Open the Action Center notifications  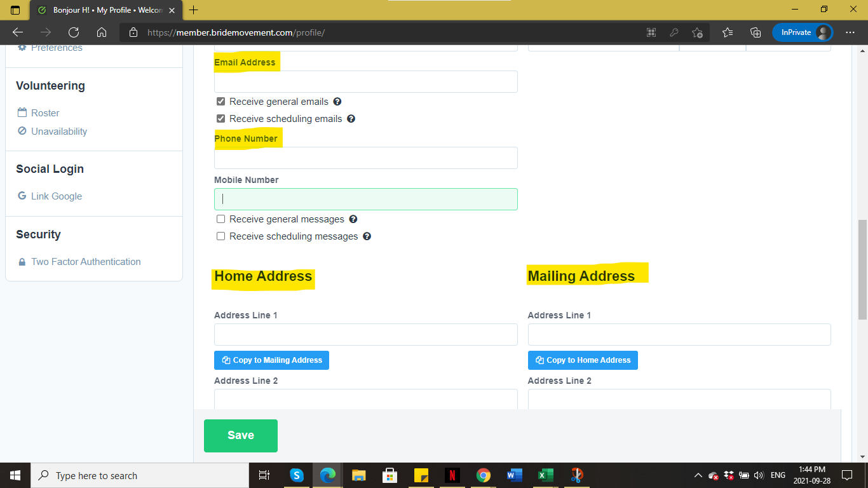tap(846, 475)
